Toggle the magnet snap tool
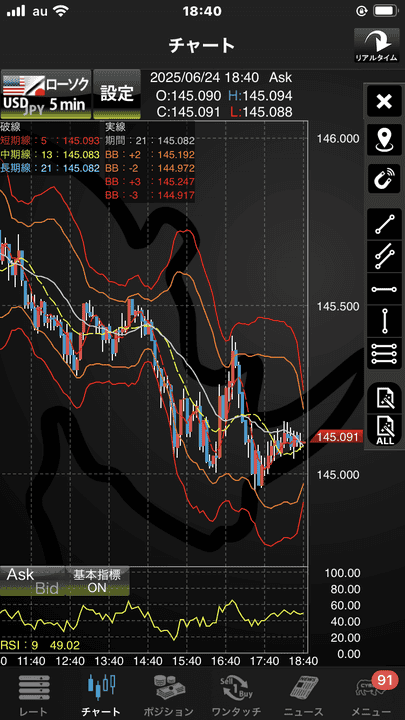Screen dimensions: 405x720 tap(384, 178)
